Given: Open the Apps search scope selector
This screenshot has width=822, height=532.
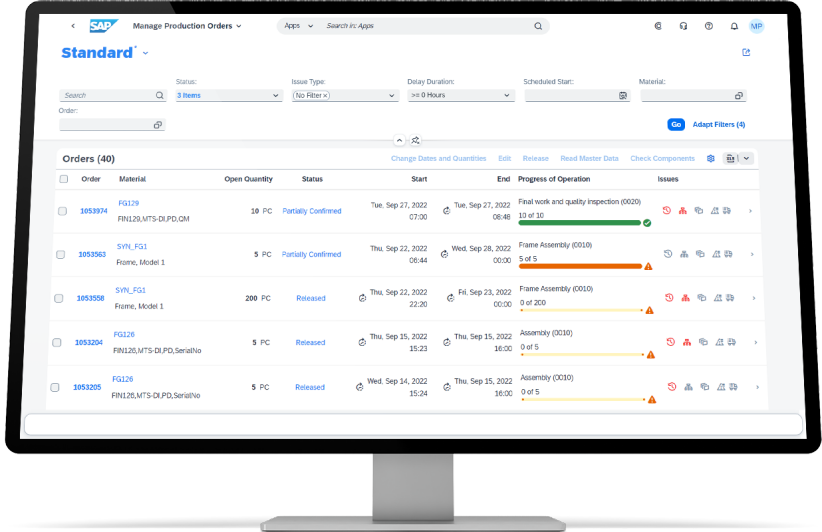Looking at the screenshot, I should (297, 26).
